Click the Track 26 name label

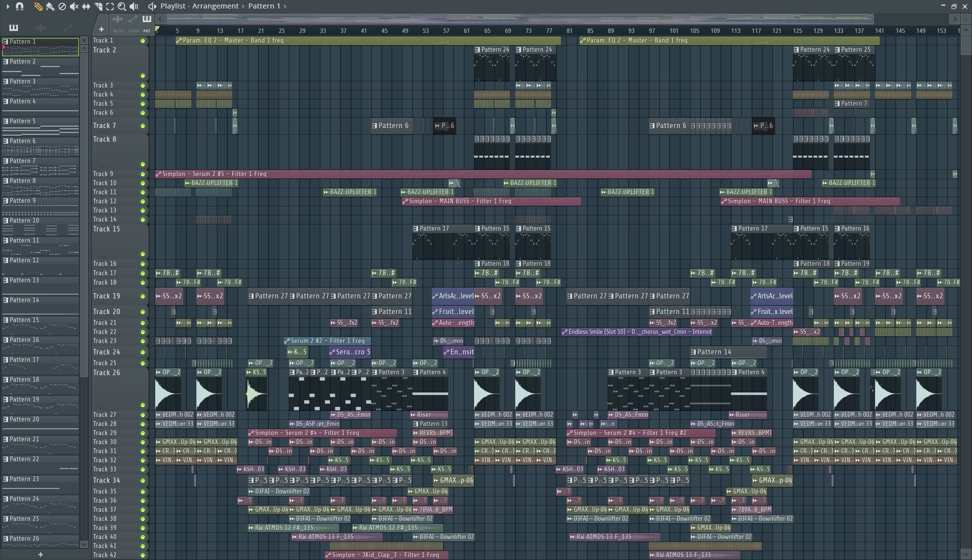[x=107, y=373]
